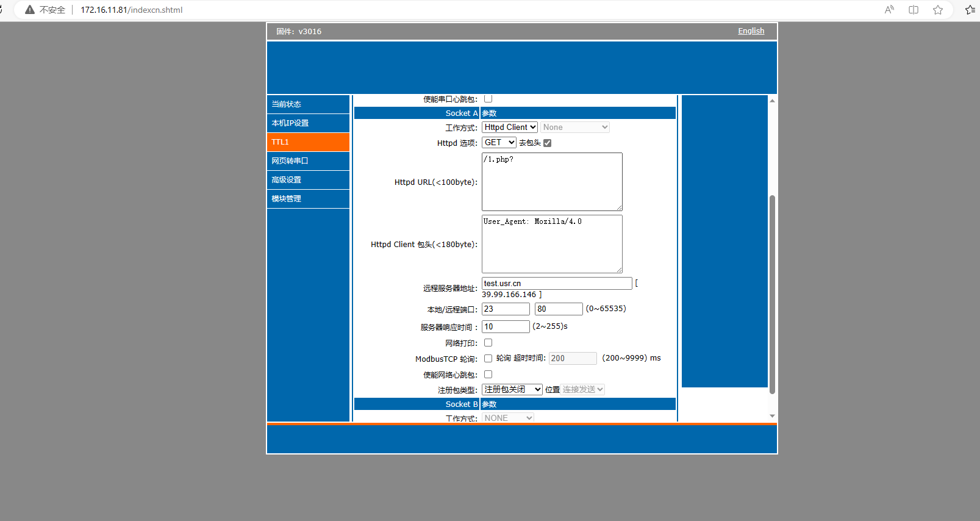This screenshot has height=521, width=980.
Task: Open the Httpd Client work mode dropdown
Action: pyautogui.click(x=510, y=128)
